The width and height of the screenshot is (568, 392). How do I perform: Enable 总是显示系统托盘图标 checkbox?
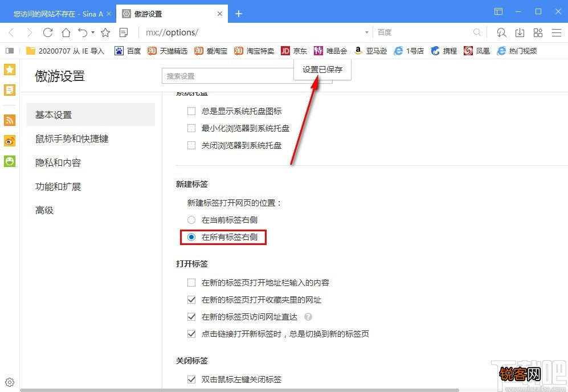(191, 111)
